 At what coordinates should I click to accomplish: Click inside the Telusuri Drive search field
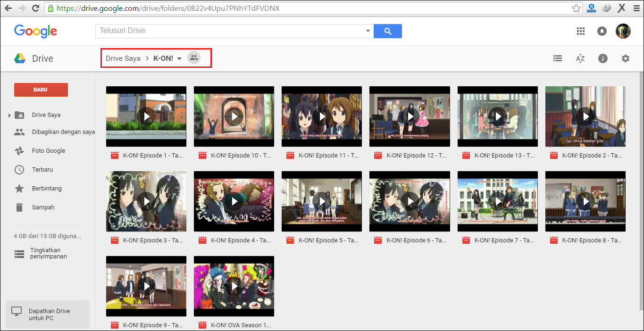pyautogui.click(x=212, y=31)
